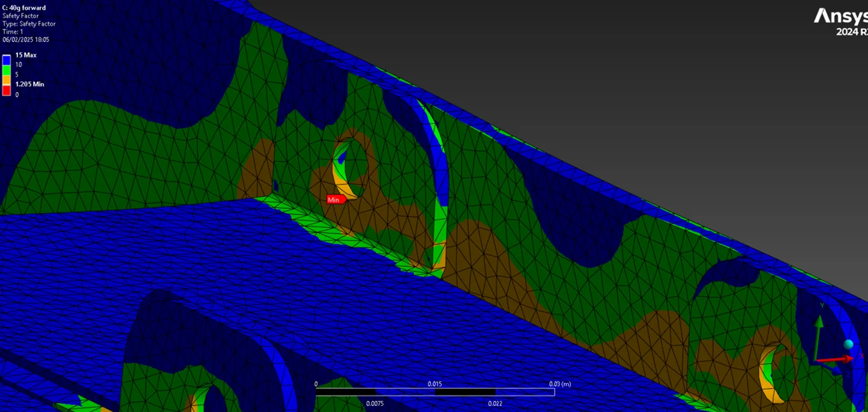Click the "0.015" ruler label
Screen dimensions: 868x412
click(435, 384)
